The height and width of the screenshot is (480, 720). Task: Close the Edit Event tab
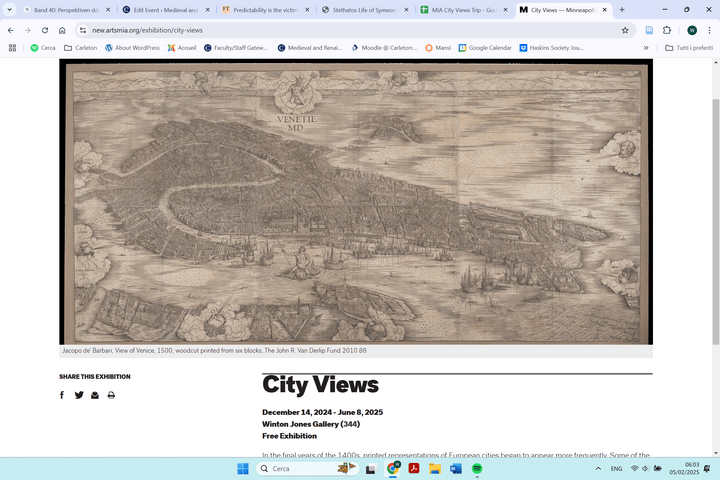pyautogui.click(x=208, y=10)
